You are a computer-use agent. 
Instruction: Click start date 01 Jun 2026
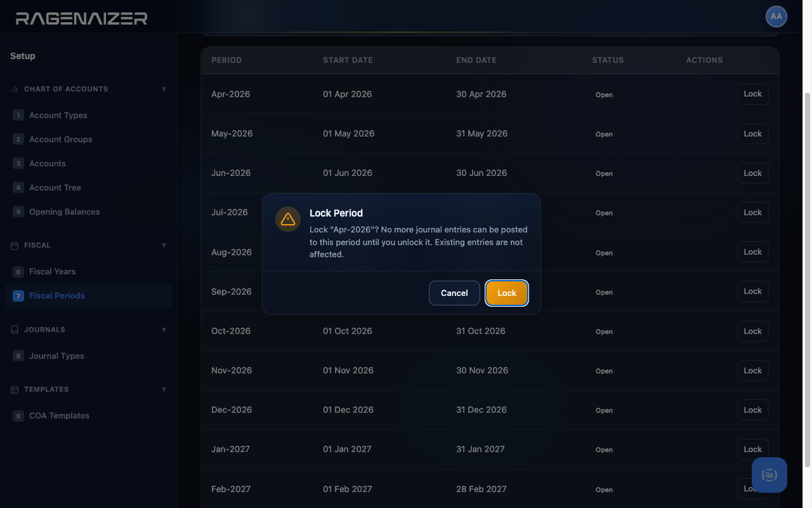[348, 173]
